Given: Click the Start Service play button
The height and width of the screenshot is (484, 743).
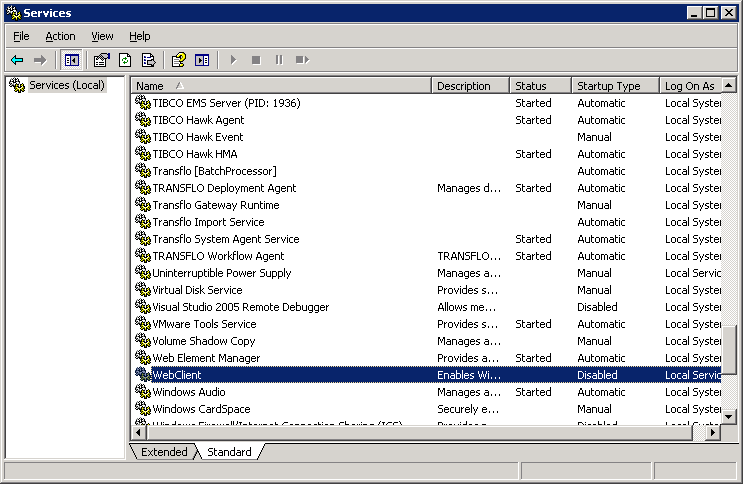Looking at the screenshot, I should [x=233, y=60].
